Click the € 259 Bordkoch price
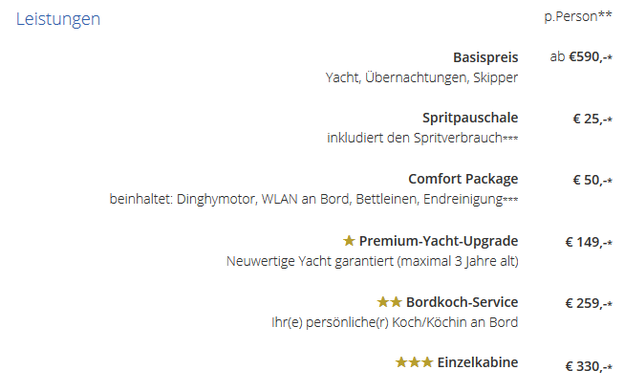624x392 pixels. coord(589,303)
